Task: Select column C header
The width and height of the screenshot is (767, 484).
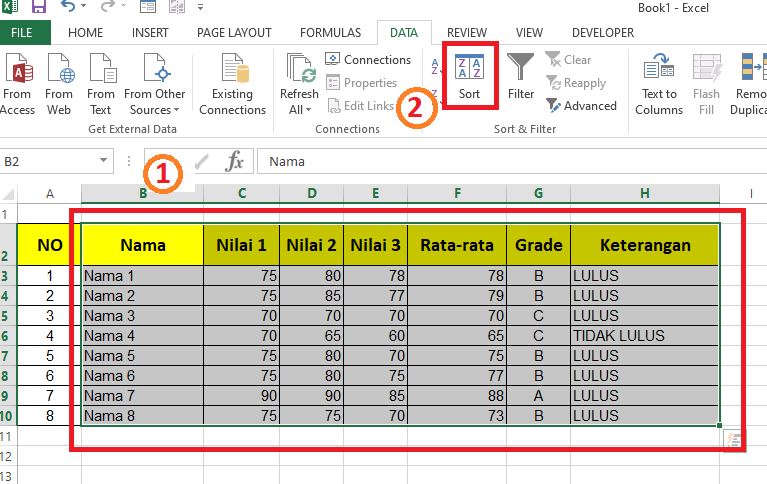Action: coord(242,193)
